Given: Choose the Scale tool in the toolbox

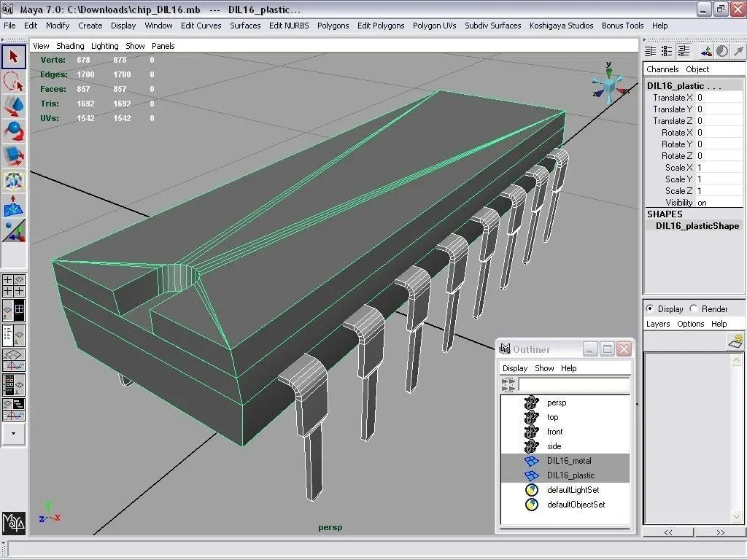Looking at the screenshot, I should (13, 156).
